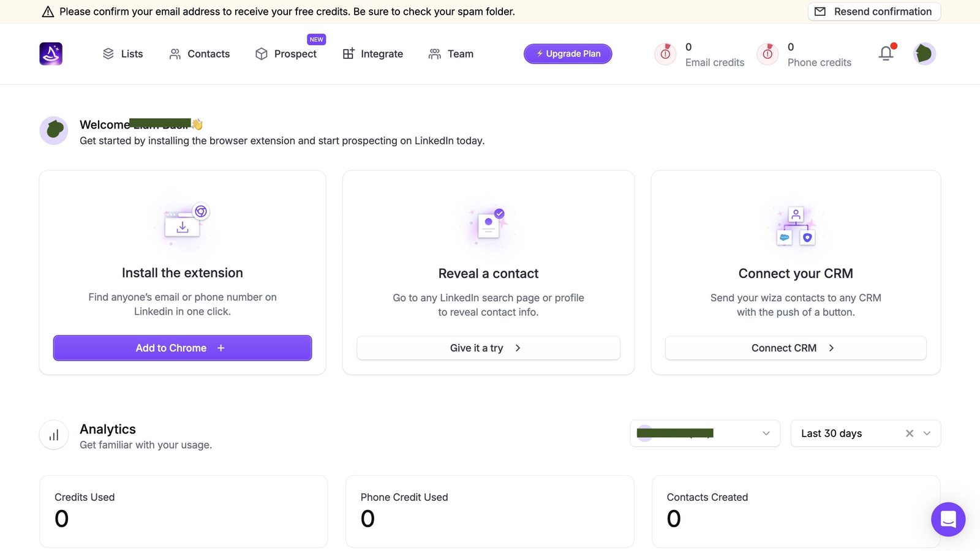Click the Analytics bar chart icon
Viewport: 980px width, 551px height.
tap(54, 435)
